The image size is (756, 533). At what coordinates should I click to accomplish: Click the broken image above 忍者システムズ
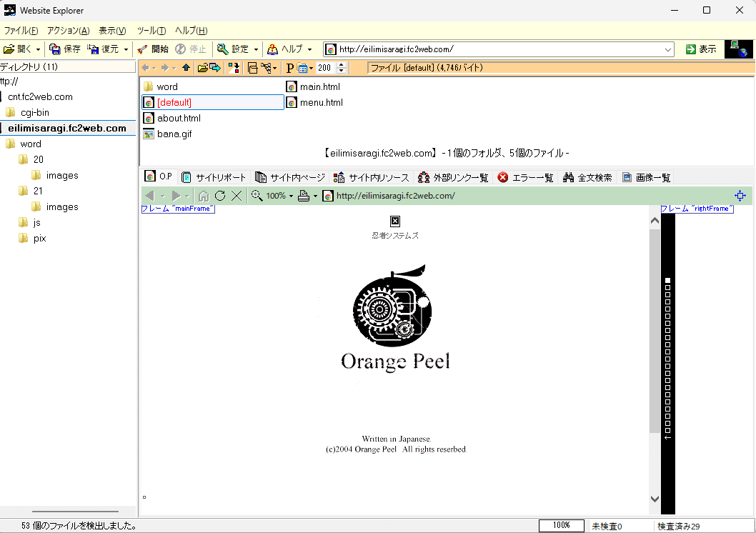point(395,221)
